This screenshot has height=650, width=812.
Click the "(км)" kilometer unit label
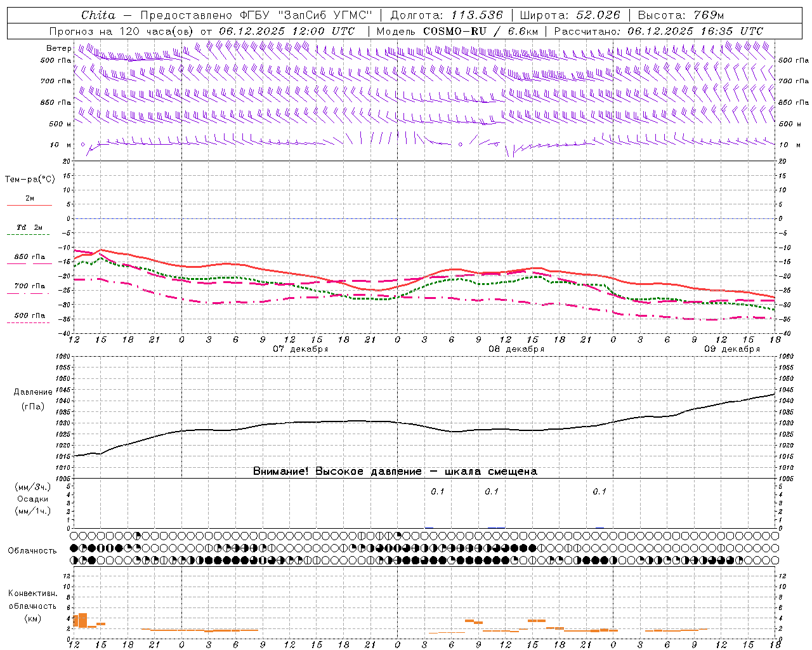pyautogui.click(x=32, y=618)
